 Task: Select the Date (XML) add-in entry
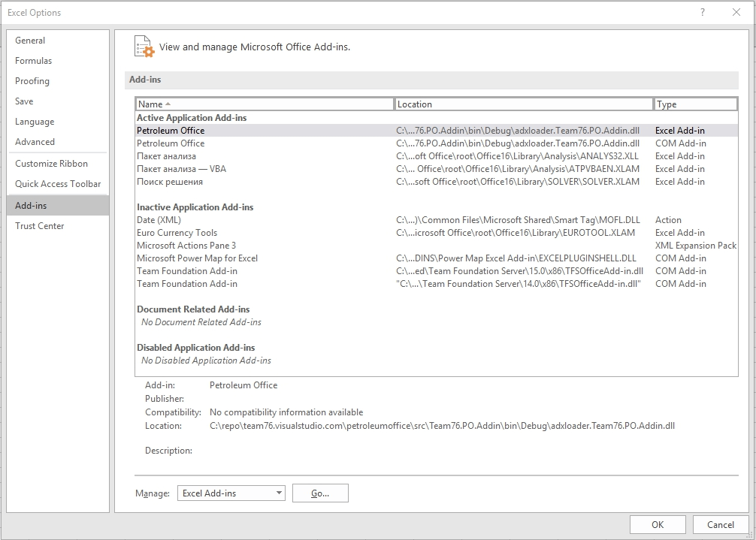pos(159,220)
